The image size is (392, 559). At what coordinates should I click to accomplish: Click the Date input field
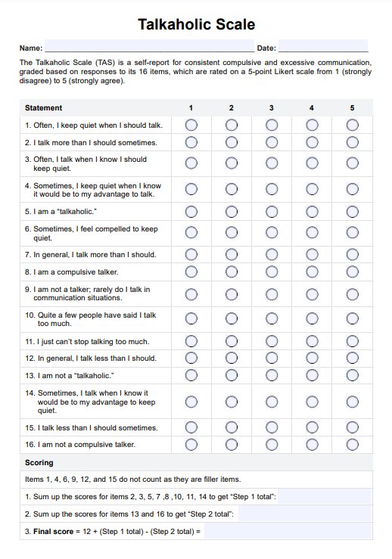(323, 46)
